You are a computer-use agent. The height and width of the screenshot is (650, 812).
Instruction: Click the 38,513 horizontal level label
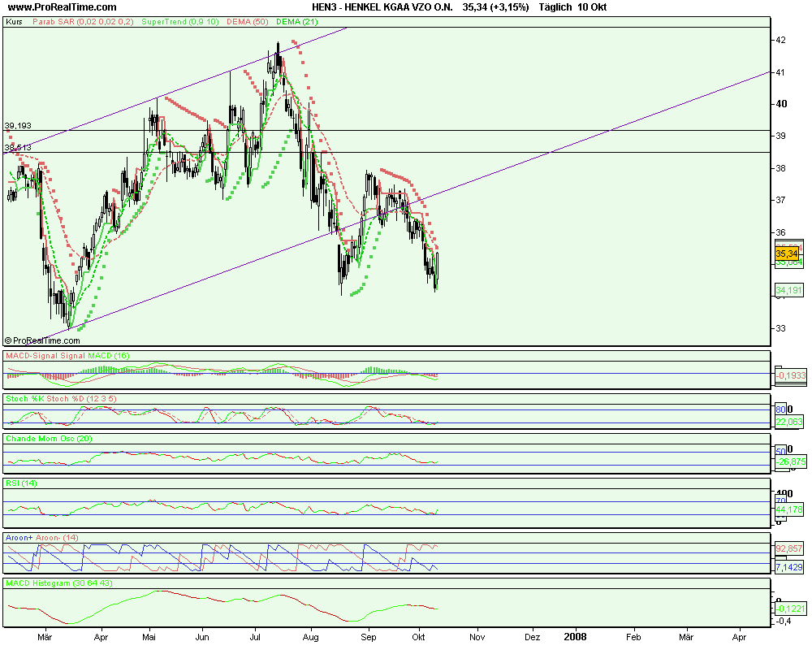click(x=18, y=148)
